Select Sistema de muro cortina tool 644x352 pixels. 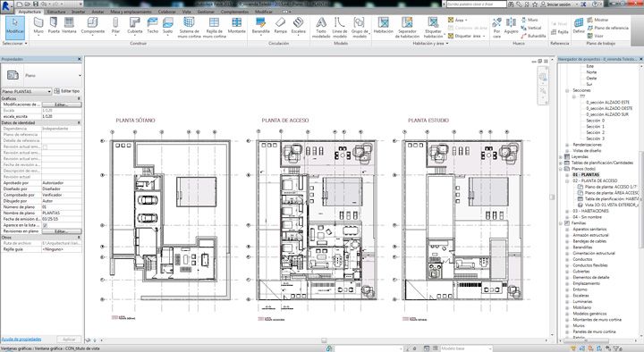[189, 28]
